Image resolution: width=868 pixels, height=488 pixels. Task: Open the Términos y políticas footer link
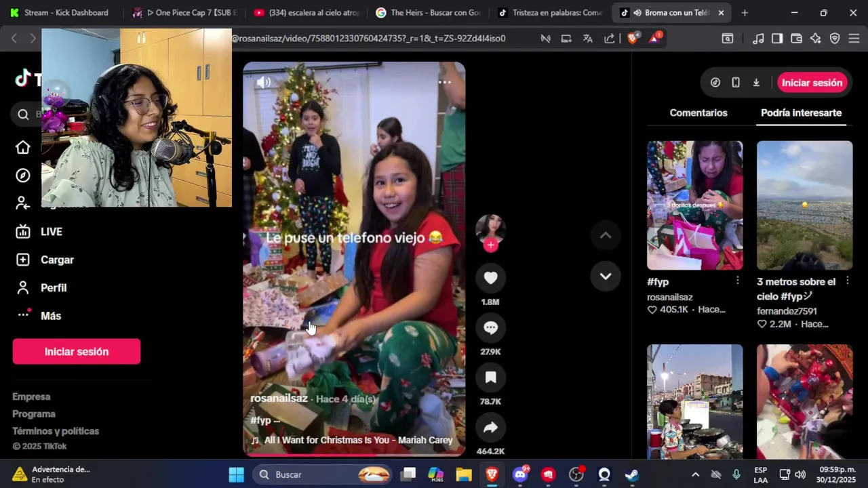(56, 431)
